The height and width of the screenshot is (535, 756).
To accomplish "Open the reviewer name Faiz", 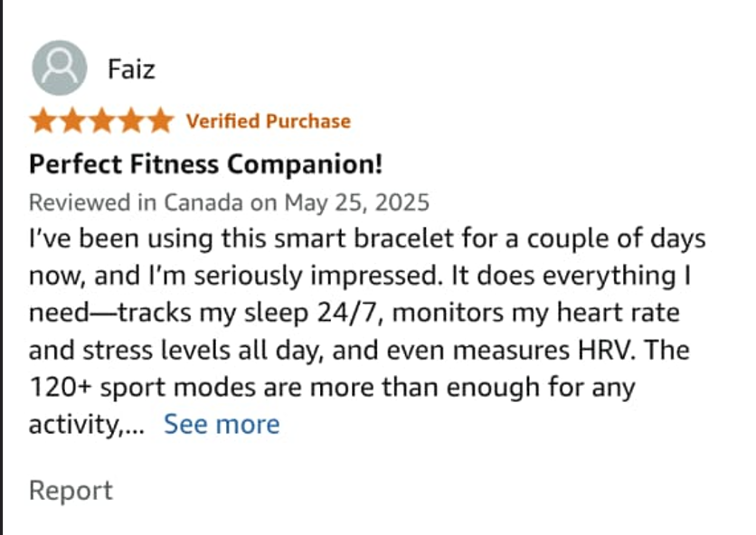I will pyautogui.click(x=131, y=69).
